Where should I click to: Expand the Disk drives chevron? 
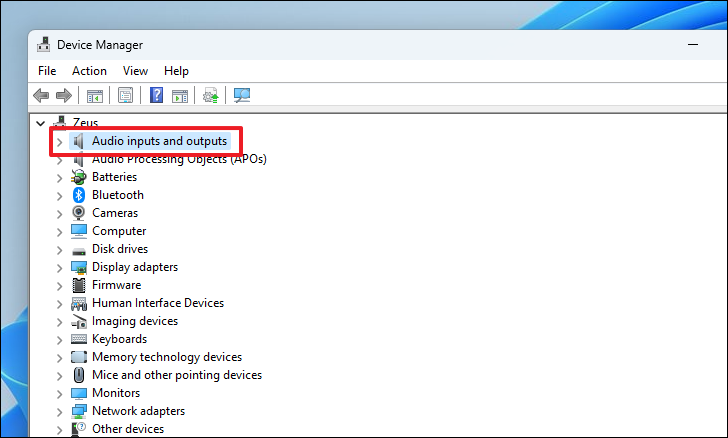point(59,250)
